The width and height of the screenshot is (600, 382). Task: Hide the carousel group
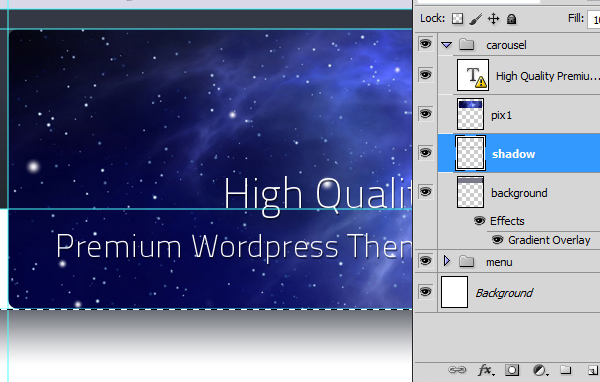426,44
